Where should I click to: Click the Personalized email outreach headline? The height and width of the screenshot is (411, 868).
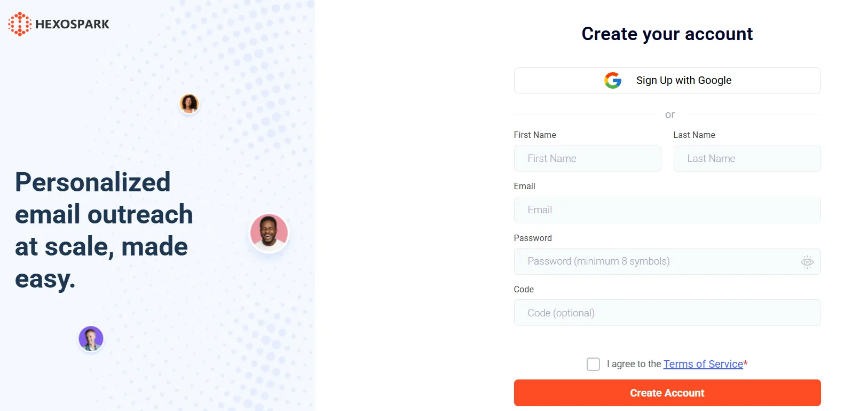click(x=104, y=230)
